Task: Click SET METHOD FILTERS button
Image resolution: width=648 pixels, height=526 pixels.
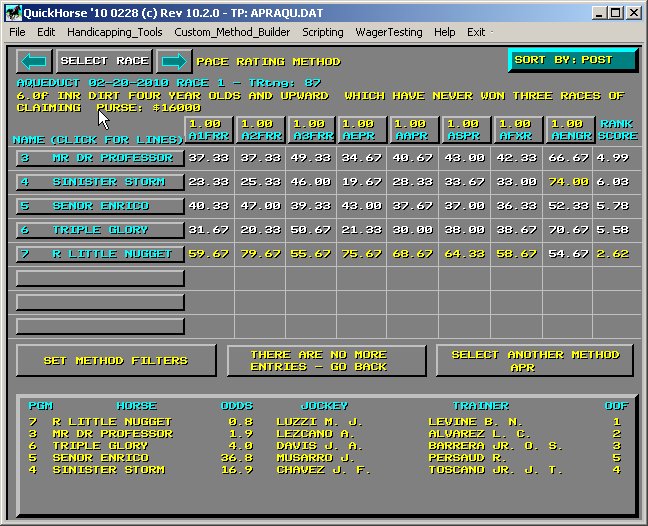Action: [115, 360]
